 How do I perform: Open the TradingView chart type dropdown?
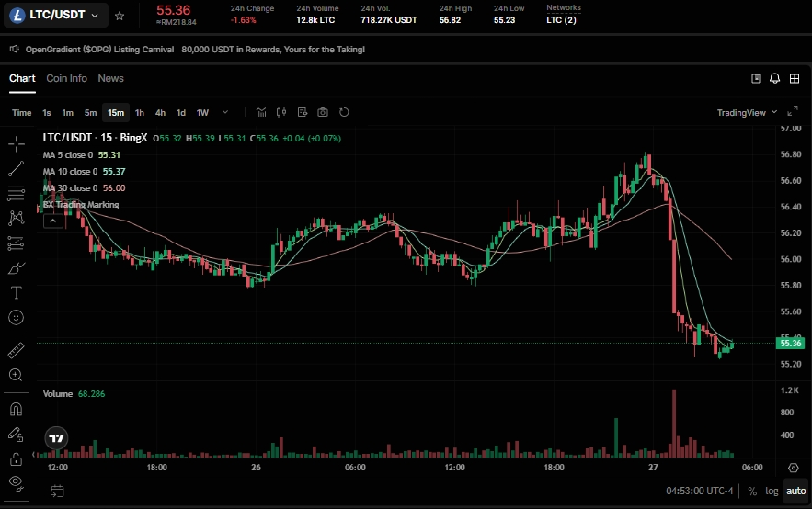pos(747,113)
